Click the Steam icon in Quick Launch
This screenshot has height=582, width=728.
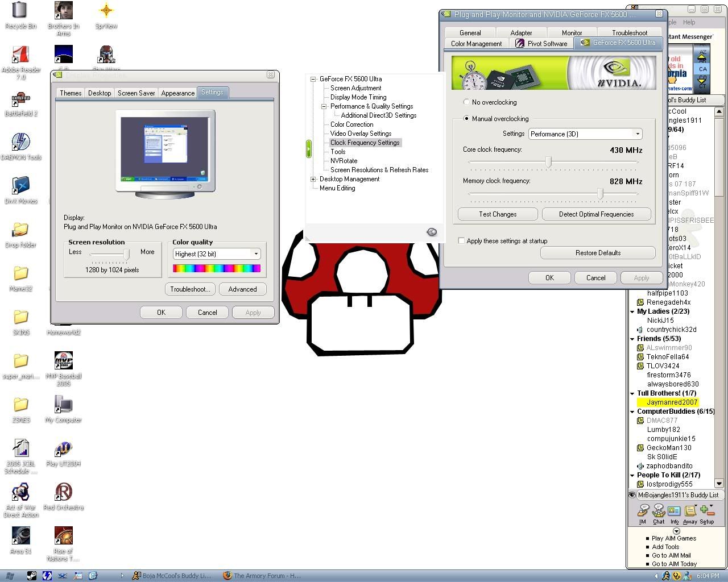pos(32,576)
